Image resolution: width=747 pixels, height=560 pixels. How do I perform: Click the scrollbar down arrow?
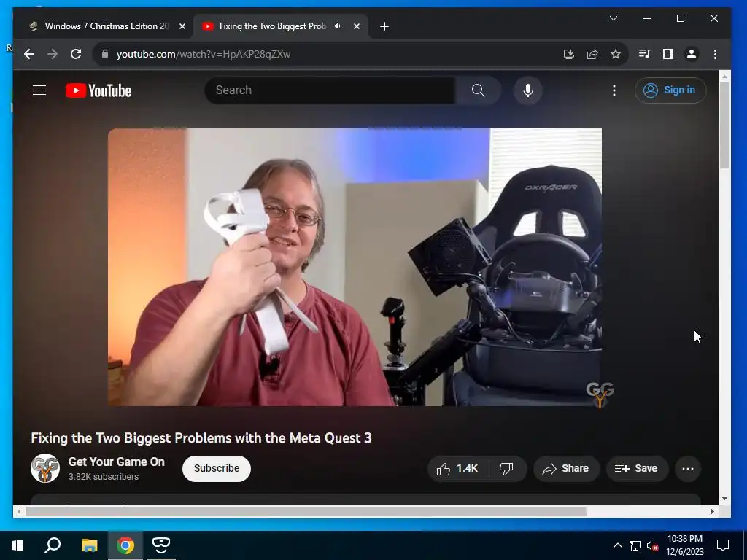click(x=724, y=499)
